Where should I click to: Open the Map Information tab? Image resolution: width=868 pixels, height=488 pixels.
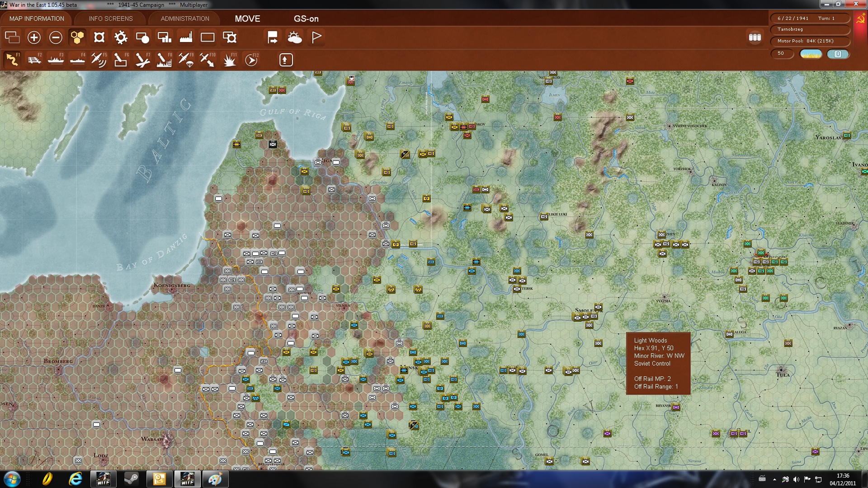(x=37, y=19)
